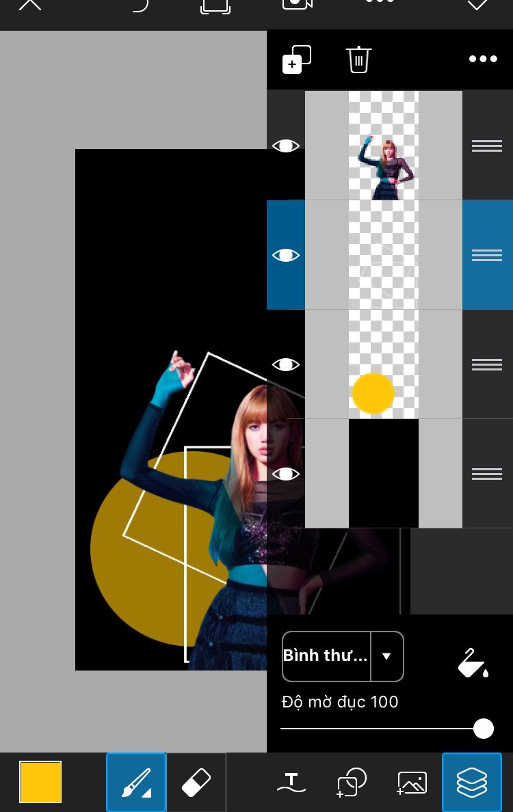Click the blend mode dropdown arrow
Viewport: 513px width, 812px height.
386,656
